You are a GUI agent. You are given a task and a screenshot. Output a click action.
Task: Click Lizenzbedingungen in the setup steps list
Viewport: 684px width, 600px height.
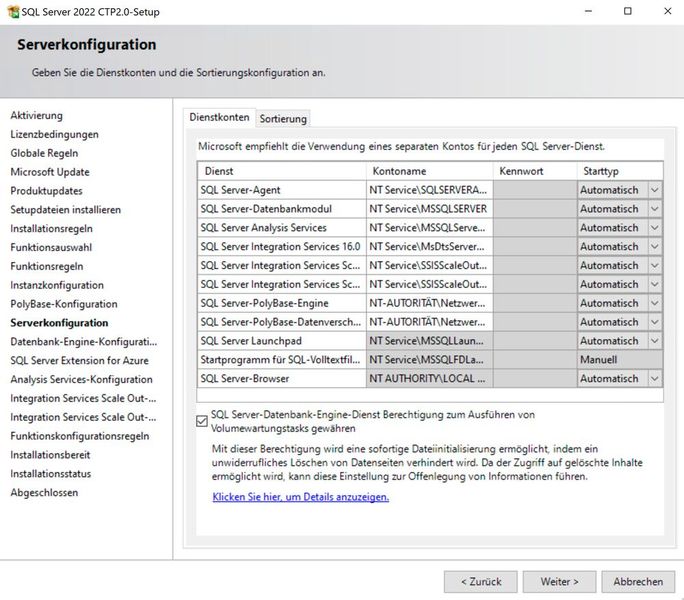[x=55, y=134]
